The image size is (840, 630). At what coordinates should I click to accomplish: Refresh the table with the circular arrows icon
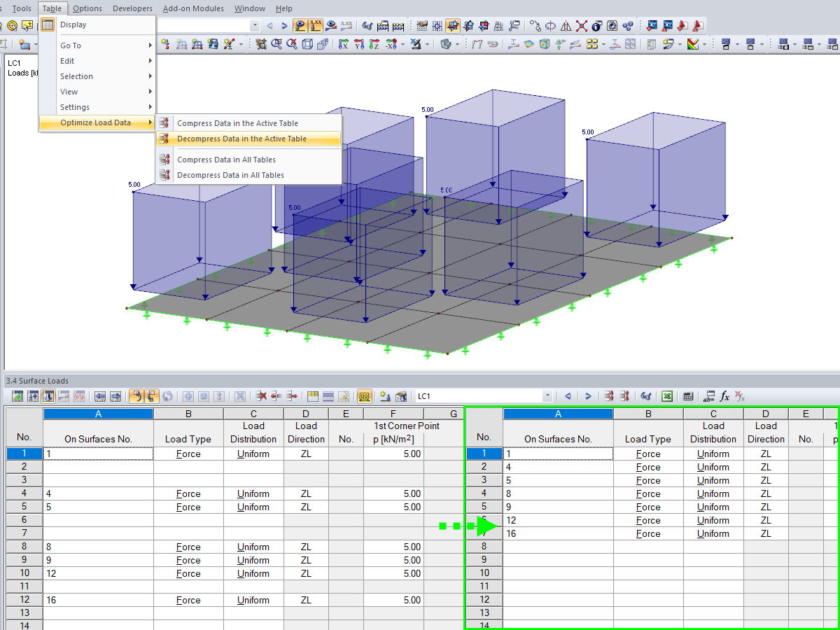pos(167,395)
